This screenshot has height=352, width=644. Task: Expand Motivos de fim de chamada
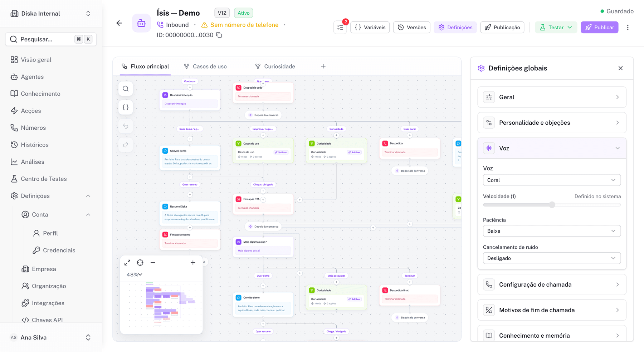tap(552, 310)
